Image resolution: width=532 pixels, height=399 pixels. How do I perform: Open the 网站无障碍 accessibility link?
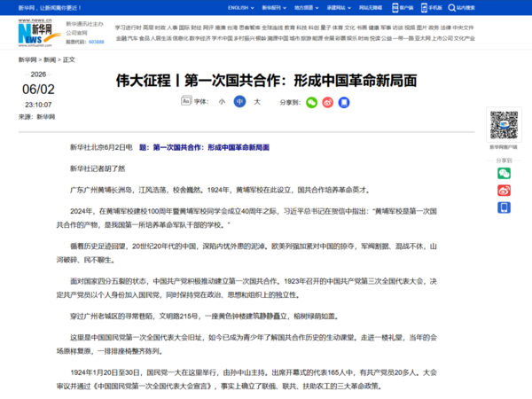point(371,8)
